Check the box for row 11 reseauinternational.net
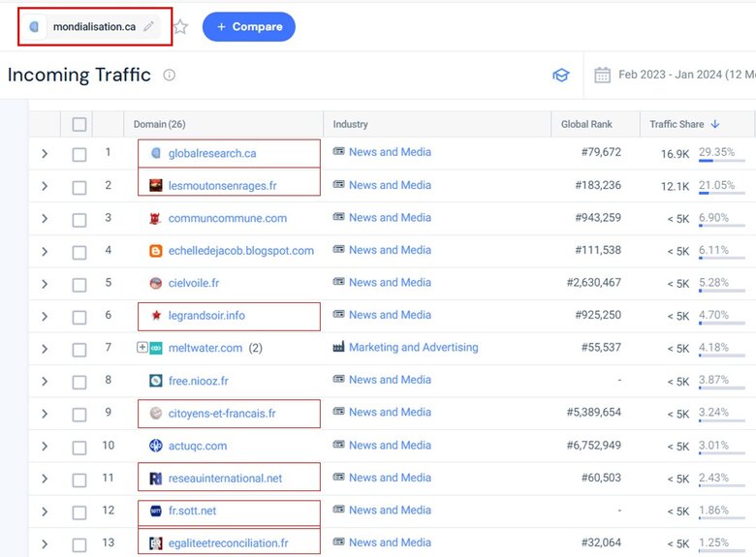The width and height of the screenshot is (756, 557). 79,480
